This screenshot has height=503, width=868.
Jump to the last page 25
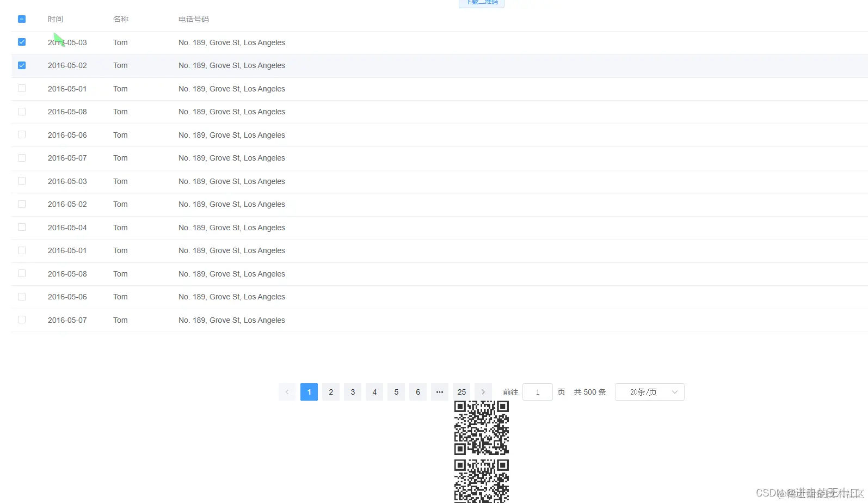(461, 392)
